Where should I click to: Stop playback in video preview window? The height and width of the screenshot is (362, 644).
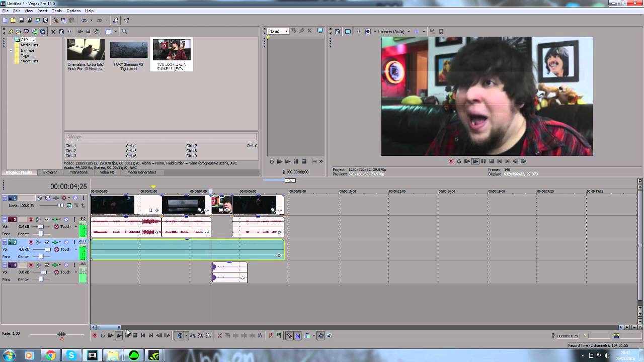[491, 161]
